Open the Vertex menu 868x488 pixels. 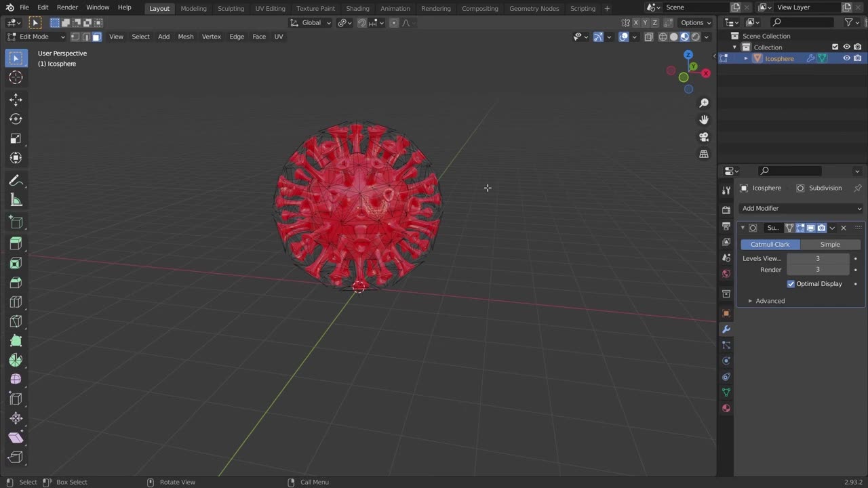212,37
